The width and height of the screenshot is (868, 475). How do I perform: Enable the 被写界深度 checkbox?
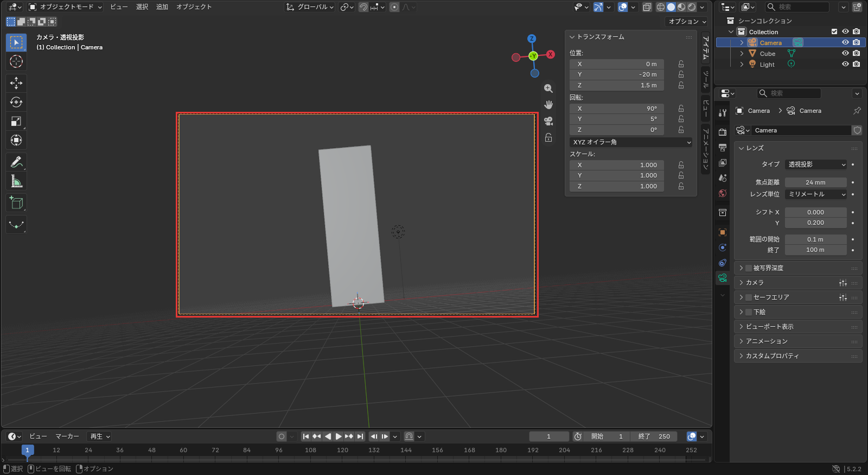[x=749, y=268]
